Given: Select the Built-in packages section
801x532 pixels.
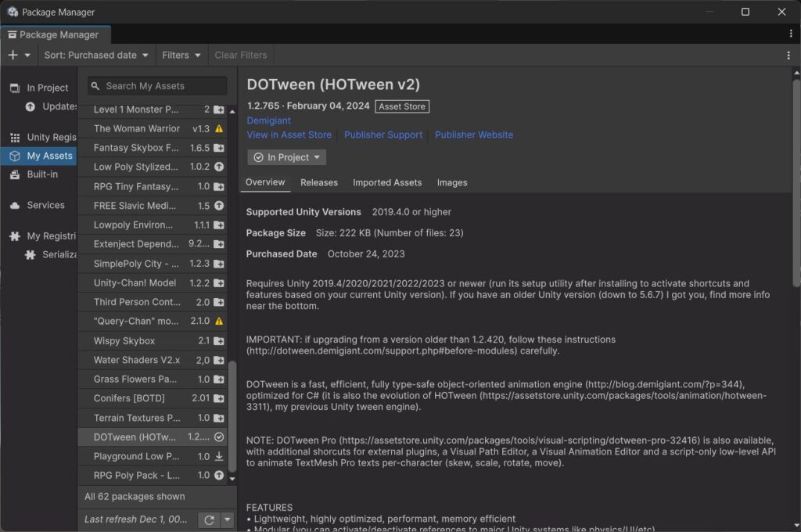Looking at the screenshot, I should coord(42,174).
